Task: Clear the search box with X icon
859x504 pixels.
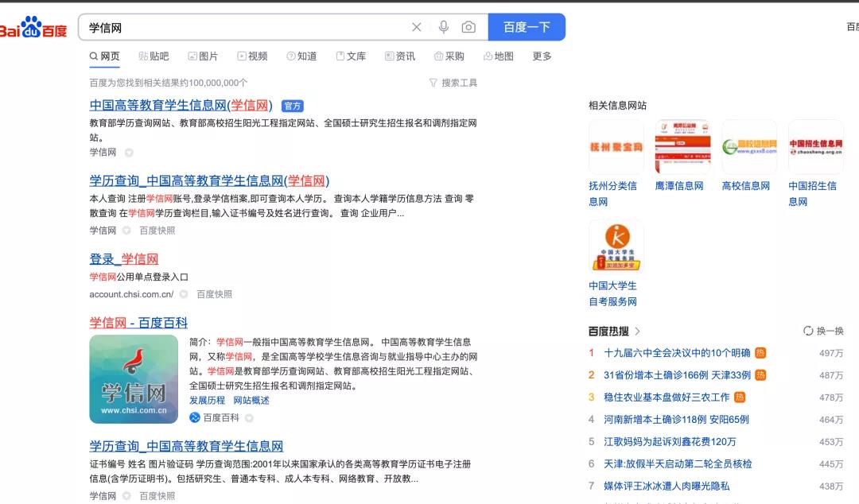Action: [x=416, y=27]
